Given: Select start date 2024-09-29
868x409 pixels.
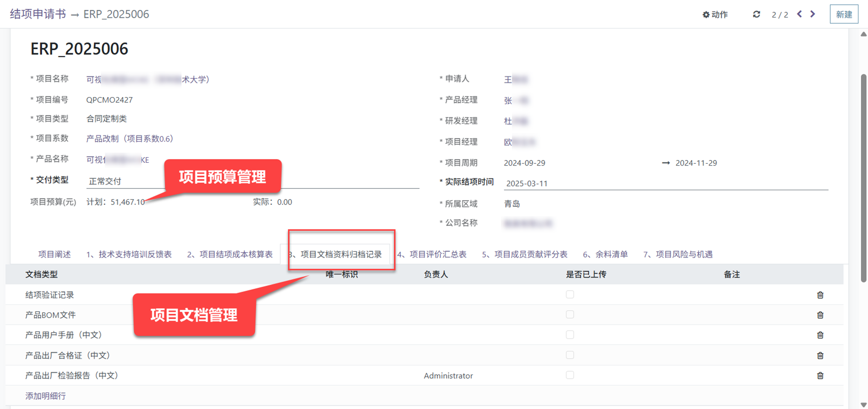Looking at the screenshot, I should [x=524, y=163].
